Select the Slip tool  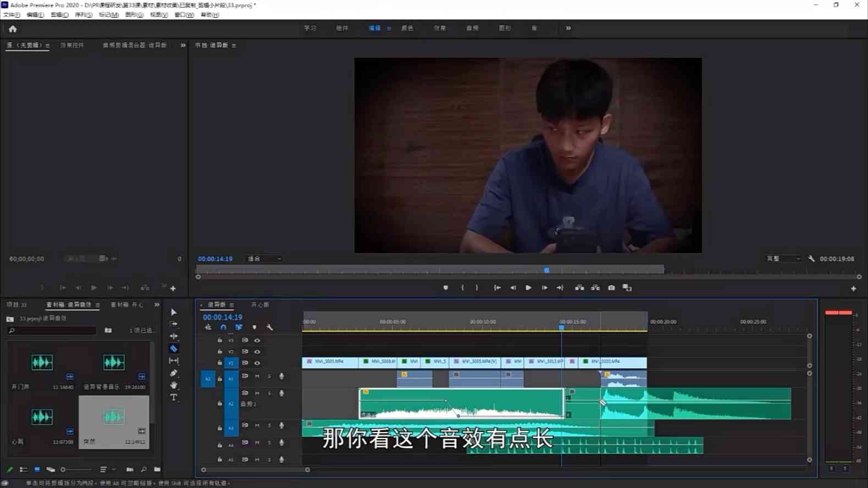[x=174, y=361]
